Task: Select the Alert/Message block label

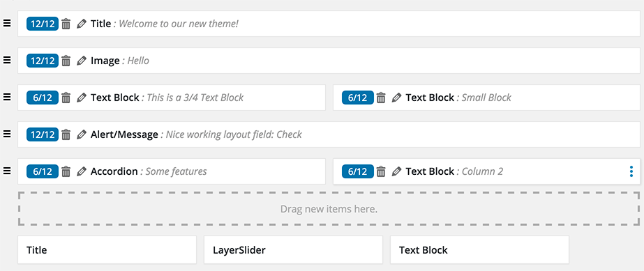Action: (x=124, y=134)
